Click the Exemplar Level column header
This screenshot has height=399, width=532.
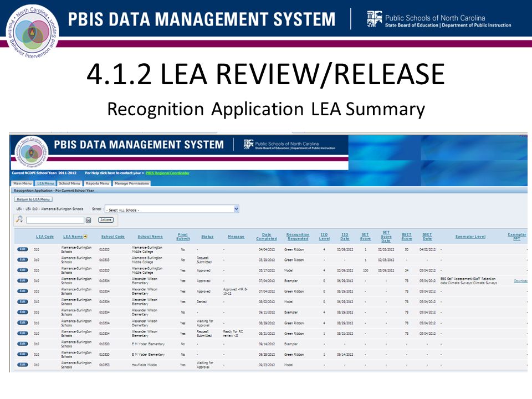(470, 237)
